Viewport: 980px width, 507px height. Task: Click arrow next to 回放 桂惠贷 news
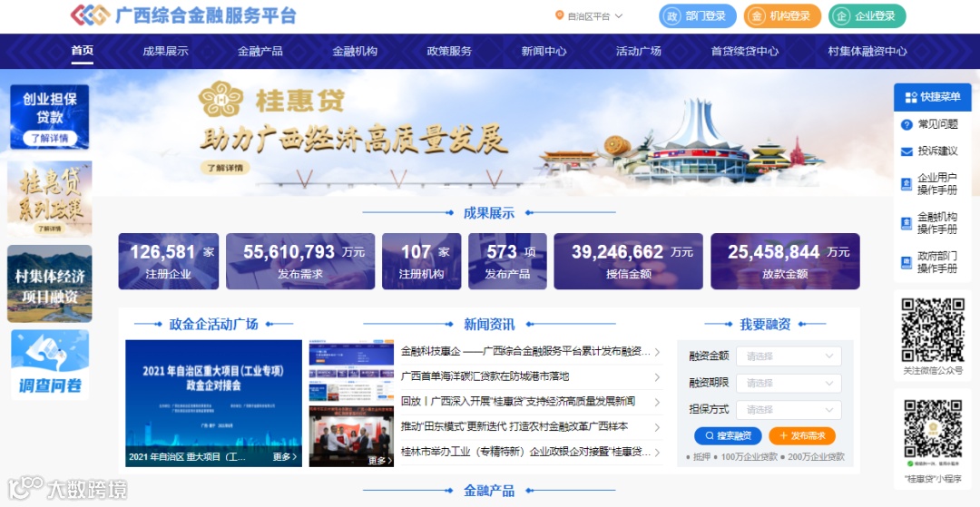pos(657,402)
